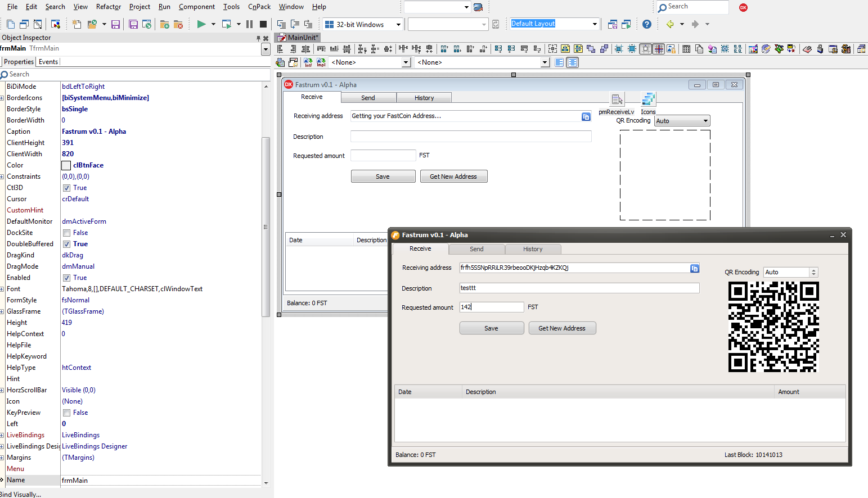This screenshot has height=498, width=868.
Task: Expand the Margins property
Action: (2, 458)
